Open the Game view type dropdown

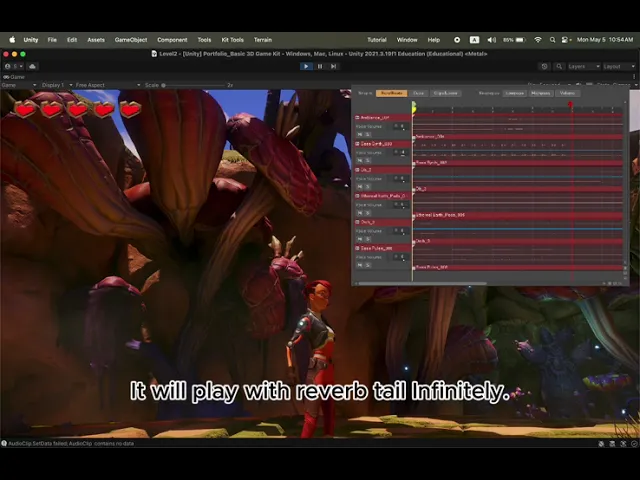pos(19,85)
